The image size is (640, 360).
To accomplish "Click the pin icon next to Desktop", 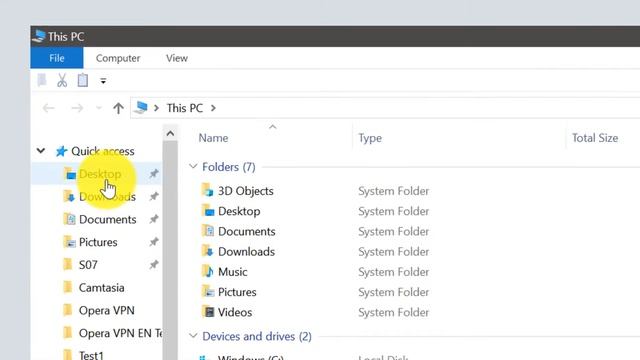I will point(153,174).
